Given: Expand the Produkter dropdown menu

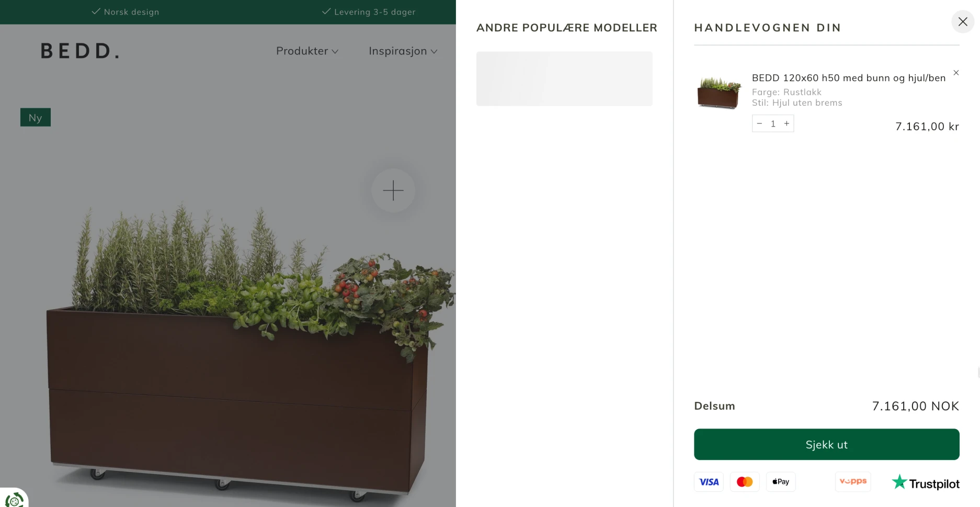Looking at the screenshot, I should [x=307, y=51].
